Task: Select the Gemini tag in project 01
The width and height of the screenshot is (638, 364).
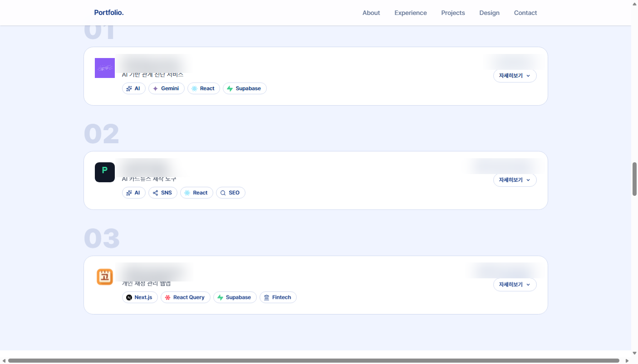Action: [x=167, y=88]
